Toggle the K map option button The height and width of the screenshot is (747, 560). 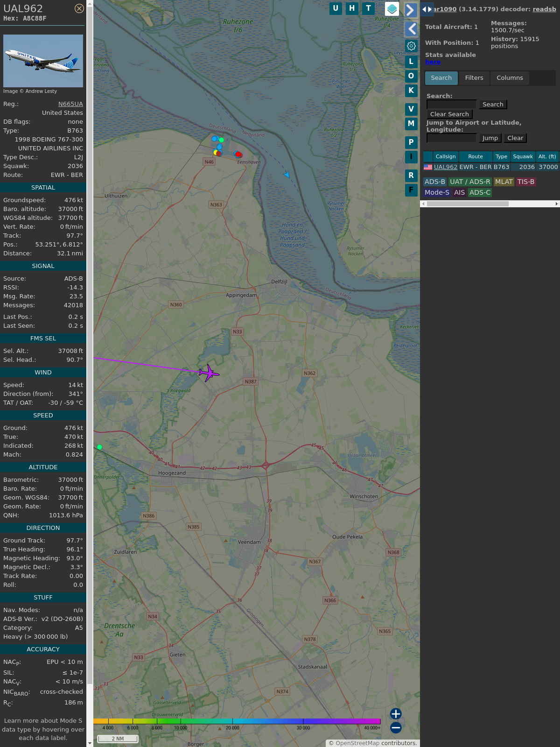point(411,91)
